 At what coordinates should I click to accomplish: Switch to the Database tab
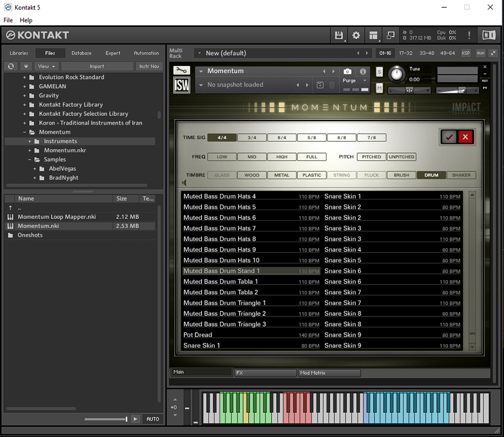[81, 53]
